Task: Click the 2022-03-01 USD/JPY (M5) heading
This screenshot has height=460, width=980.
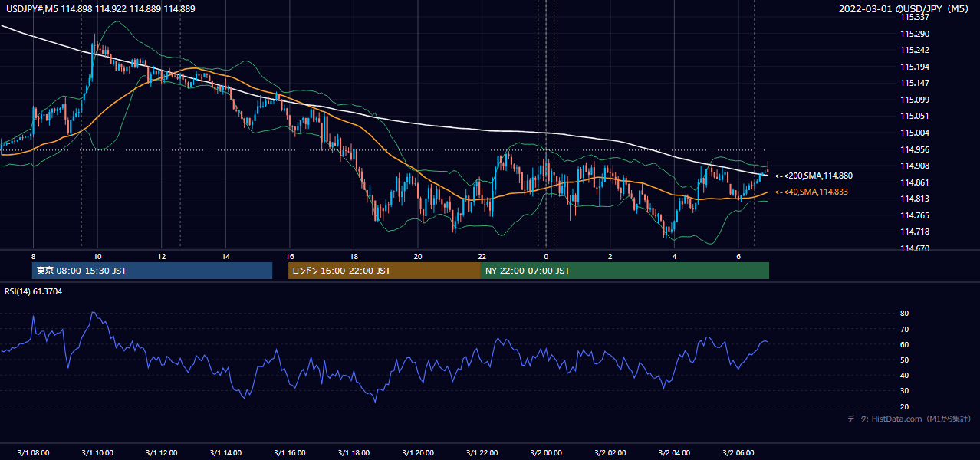Action: point(905,9)
